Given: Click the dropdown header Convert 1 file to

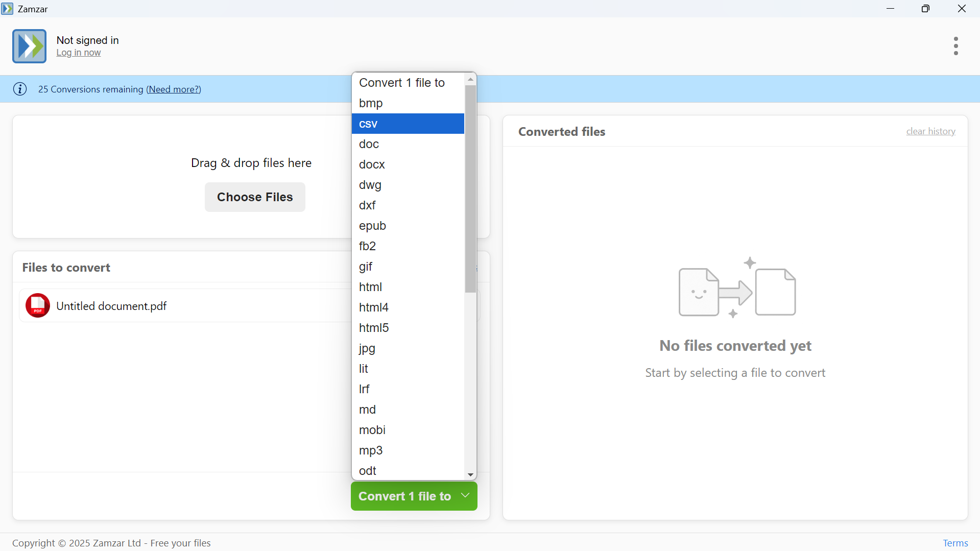Looking at the screenshot, I should 408,83.
